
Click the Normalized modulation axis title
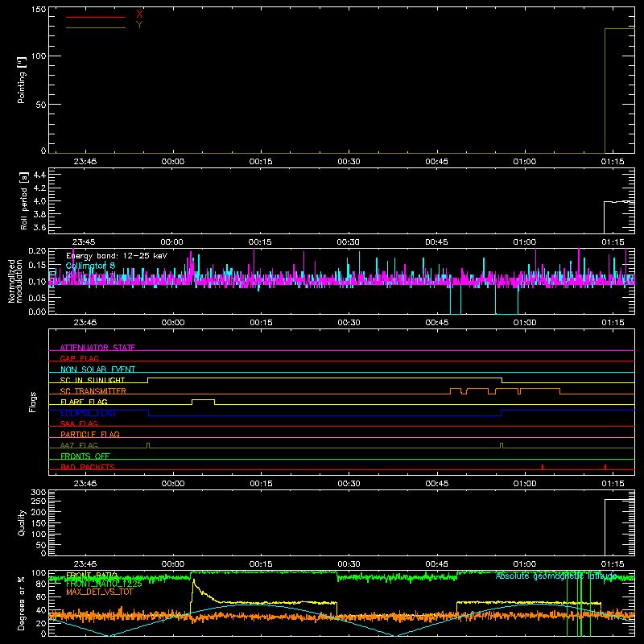click(x=15, y=281)
